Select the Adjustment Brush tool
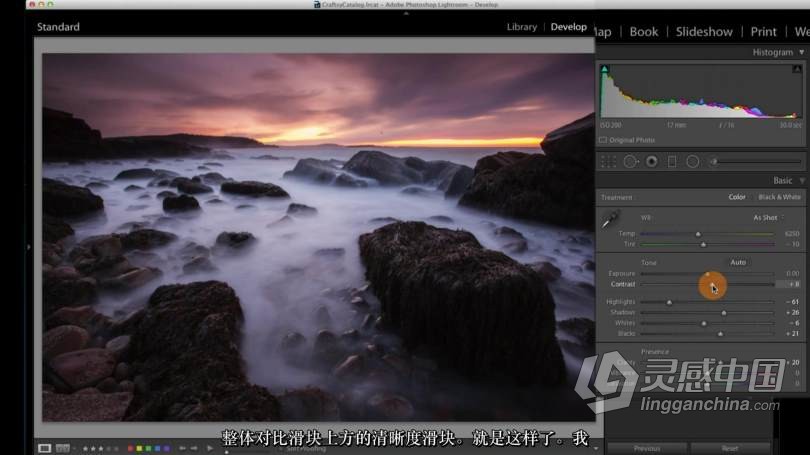Image resolution: width=810 pixels, height=455 pixels. tap(714, 162)
